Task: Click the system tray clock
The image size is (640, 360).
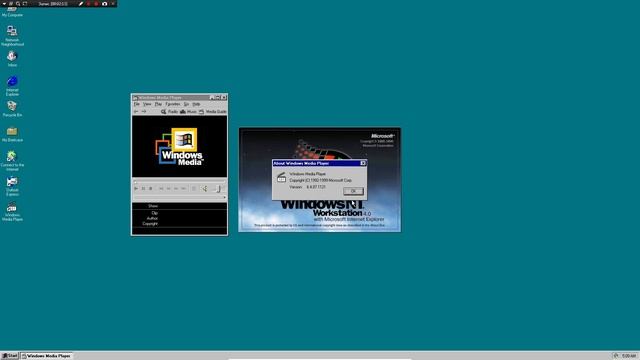Action: 629,356
